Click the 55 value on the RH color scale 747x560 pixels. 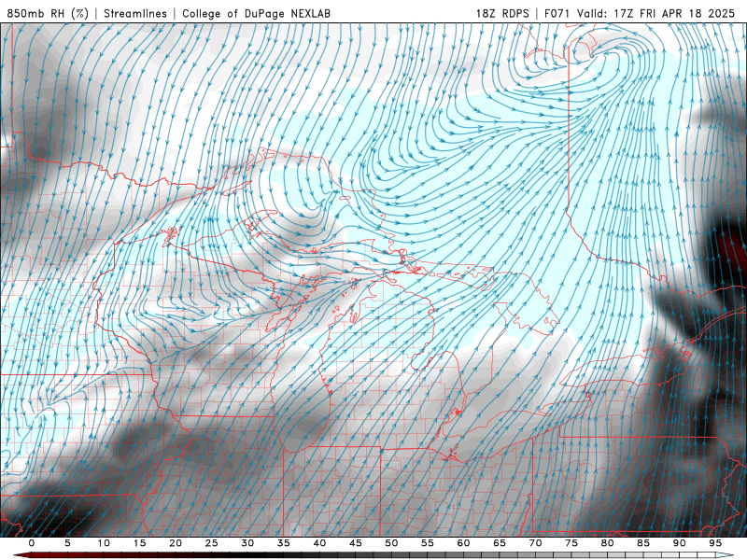click(428, 543)
